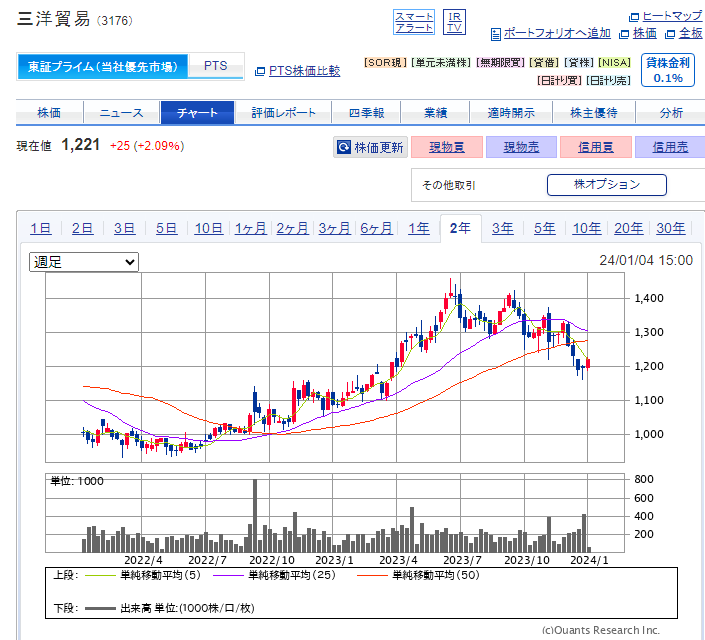The height and width of the screenshot is (640, 705).
Task: Select the 6ヶ月 chart period
Action: pos(376,228)
